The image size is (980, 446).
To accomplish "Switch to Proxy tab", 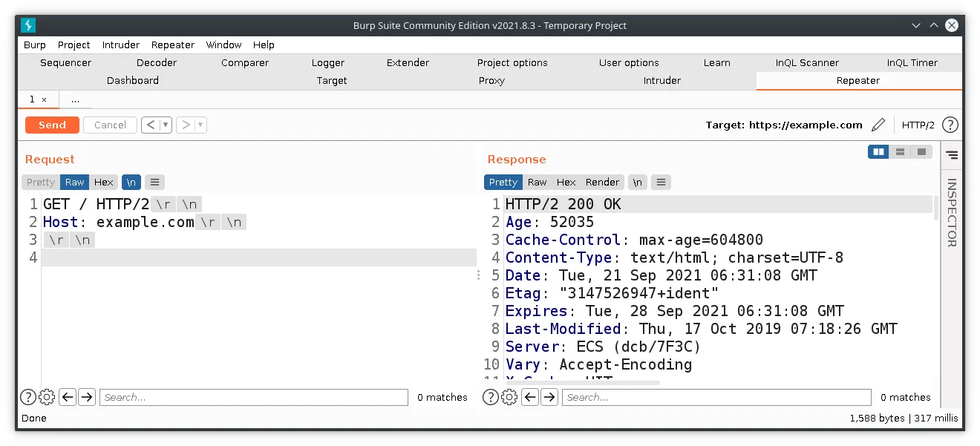I will pyautogui.click(x=491, y=81).
